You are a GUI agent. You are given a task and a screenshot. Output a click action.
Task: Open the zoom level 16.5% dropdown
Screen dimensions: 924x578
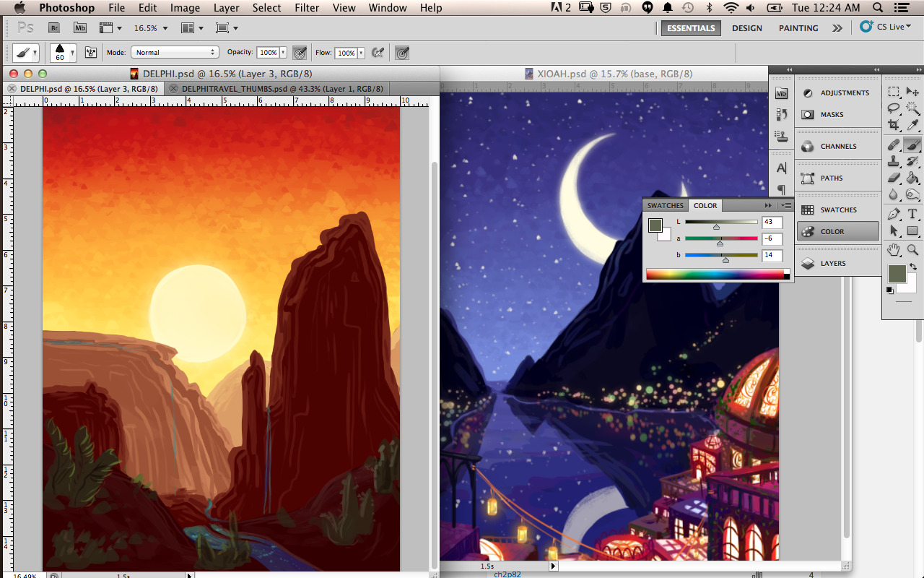(x=151, y=28)
